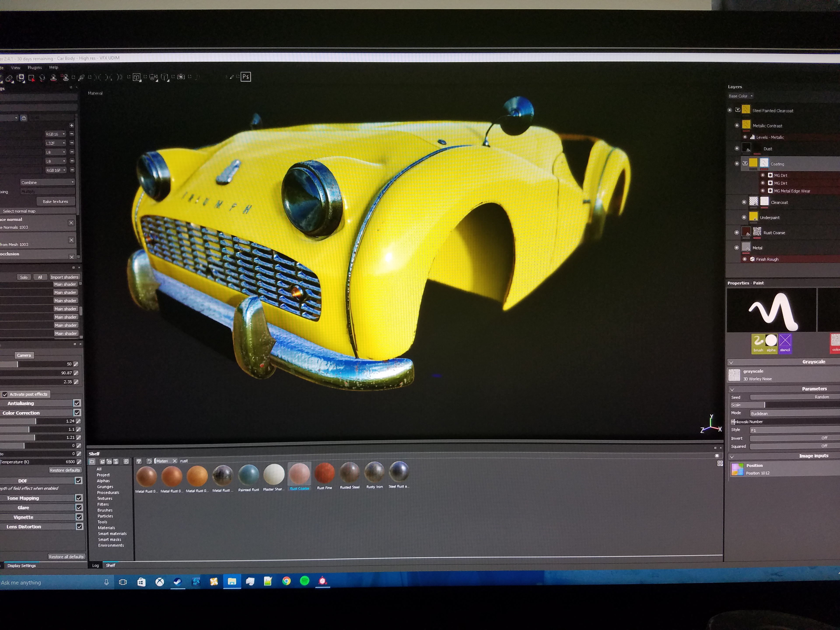Screen dimensions: 840x630
Task: Click the Xbox app taskbar icon
Action: point(159,581)
